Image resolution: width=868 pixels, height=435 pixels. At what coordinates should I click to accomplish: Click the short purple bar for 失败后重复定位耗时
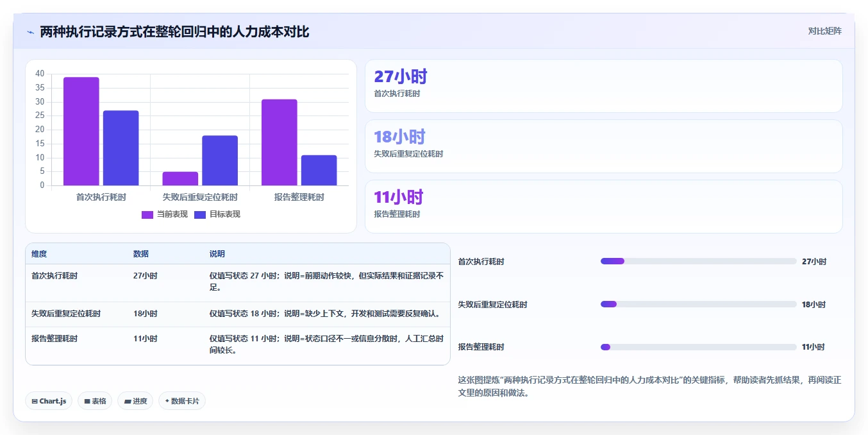point(180,179)
